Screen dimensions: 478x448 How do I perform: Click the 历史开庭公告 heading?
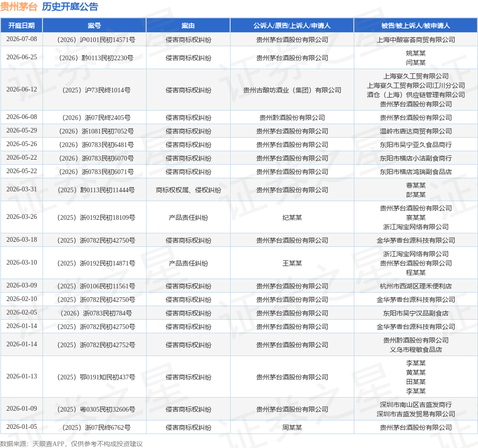[70, 7]
